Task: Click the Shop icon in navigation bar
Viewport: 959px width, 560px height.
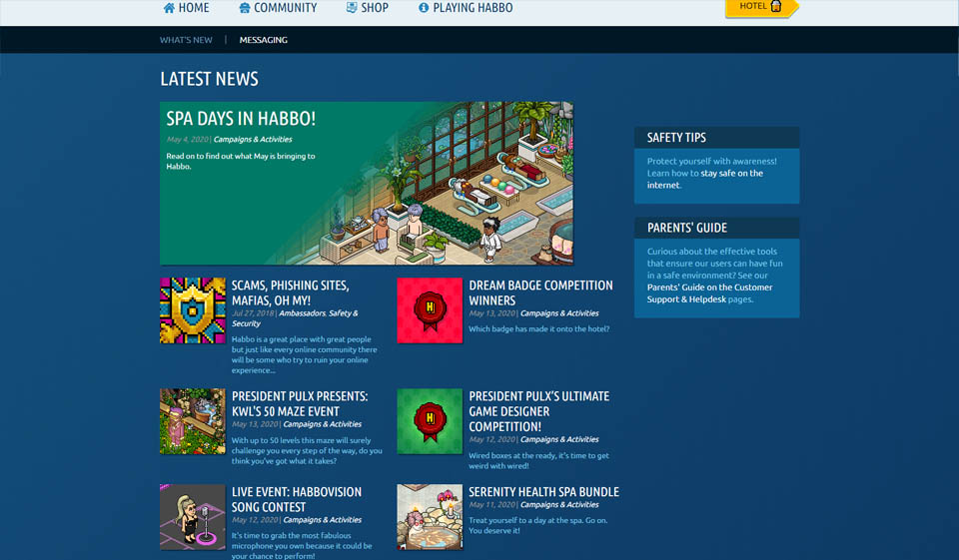Action: [x=352, y=8]
